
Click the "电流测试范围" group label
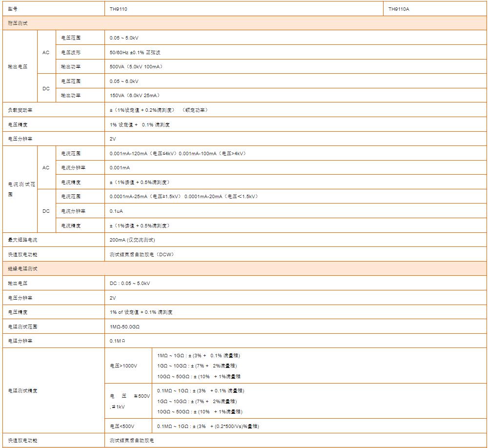click(21, 189)
